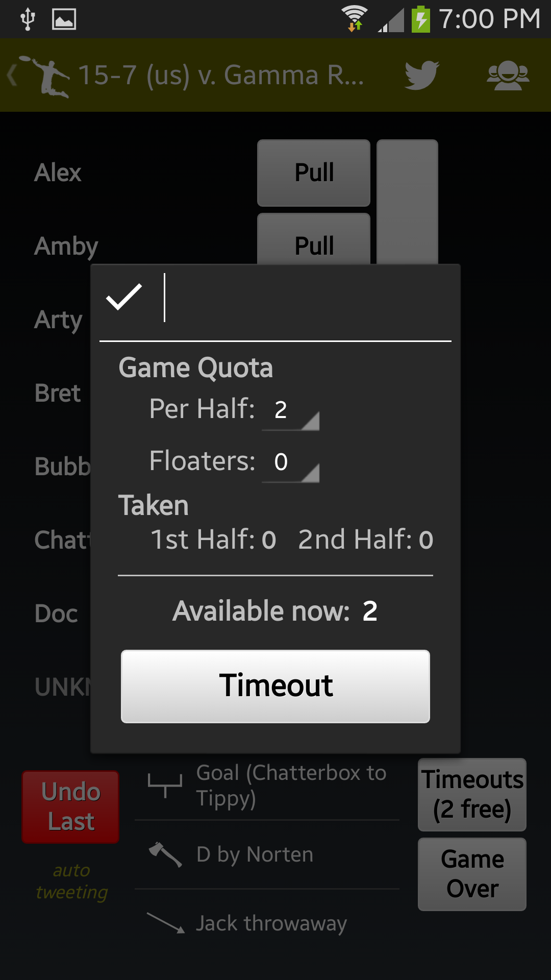Image resolution: width=551 pixels, height=980 pixels.
Task: Tap the goal post event icon
Action: coord(165,785)
